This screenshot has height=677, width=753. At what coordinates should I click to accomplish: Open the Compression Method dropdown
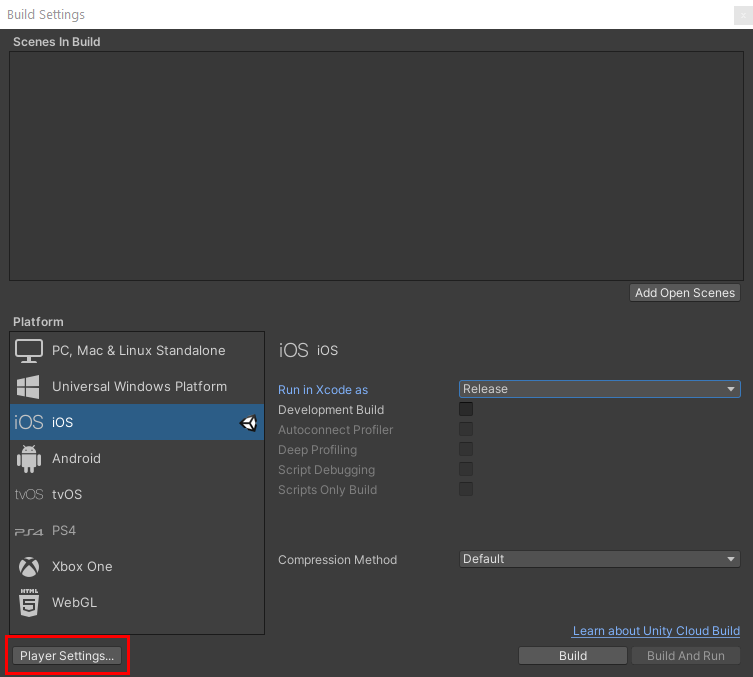click(x=599, y=559)
